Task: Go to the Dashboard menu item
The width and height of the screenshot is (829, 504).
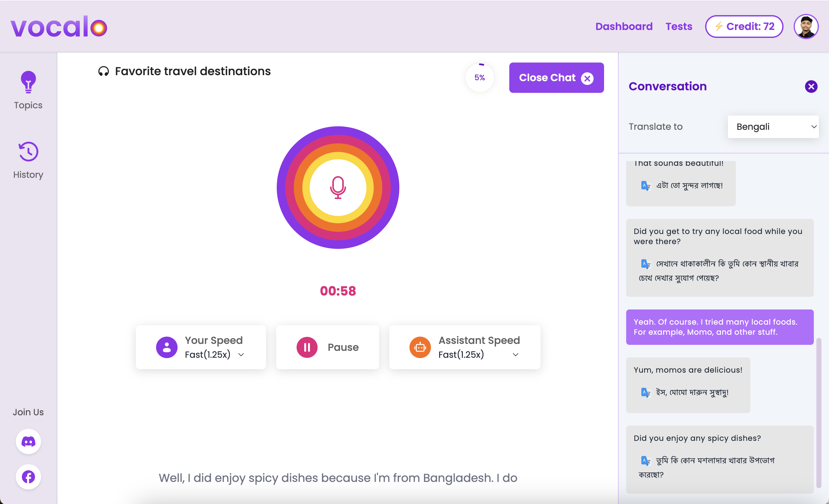Action: [624, 26]
